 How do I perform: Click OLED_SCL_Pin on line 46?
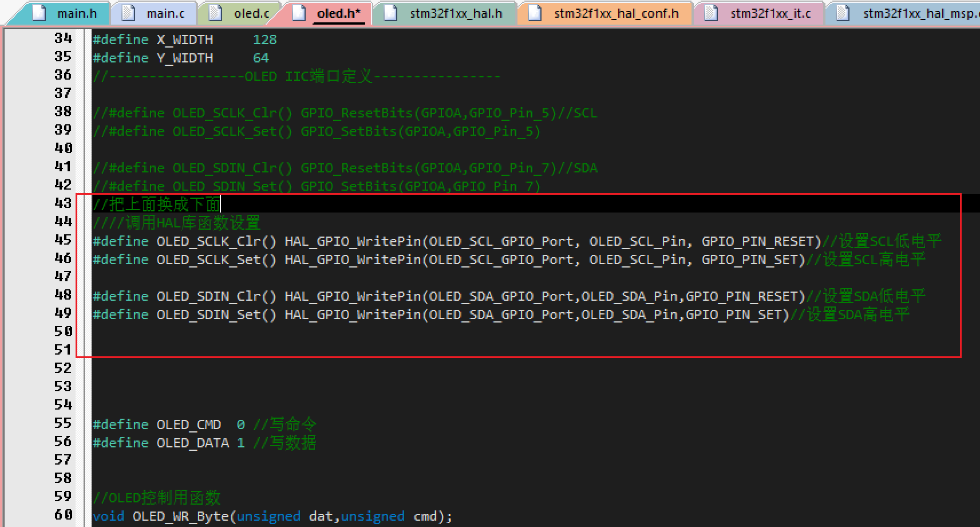(x=637, y=259)
